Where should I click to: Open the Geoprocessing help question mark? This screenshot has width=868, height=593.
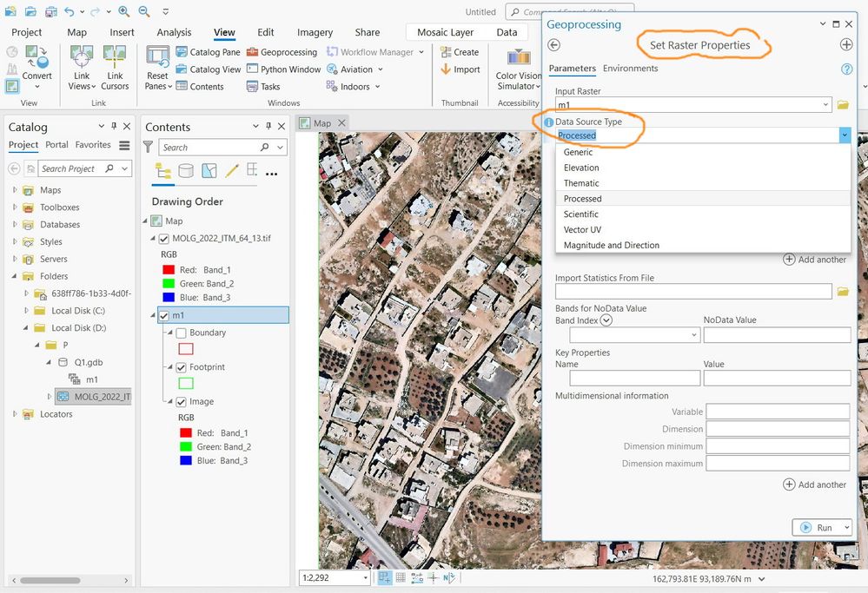pyautogui.click(x=846, y=69)
